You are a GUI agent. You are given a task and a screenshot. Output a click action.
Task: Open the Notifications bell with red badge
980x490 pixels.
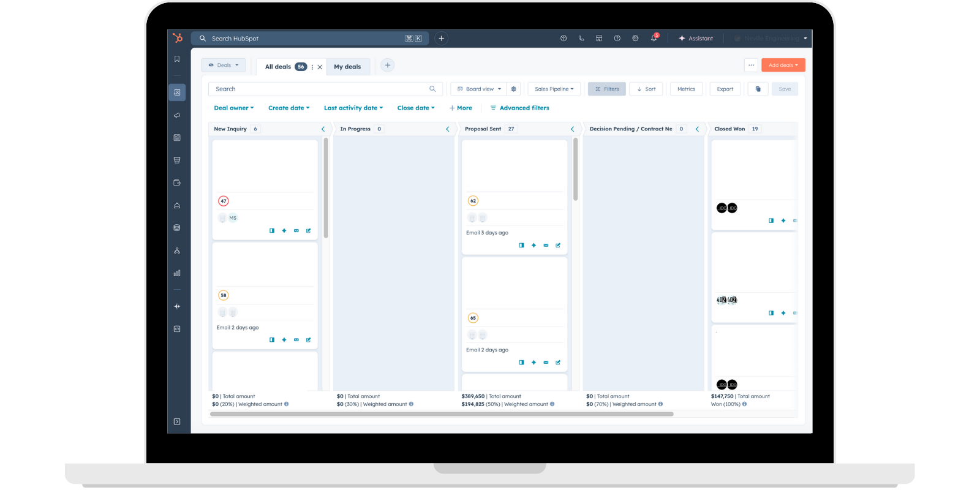pos(654,37)
